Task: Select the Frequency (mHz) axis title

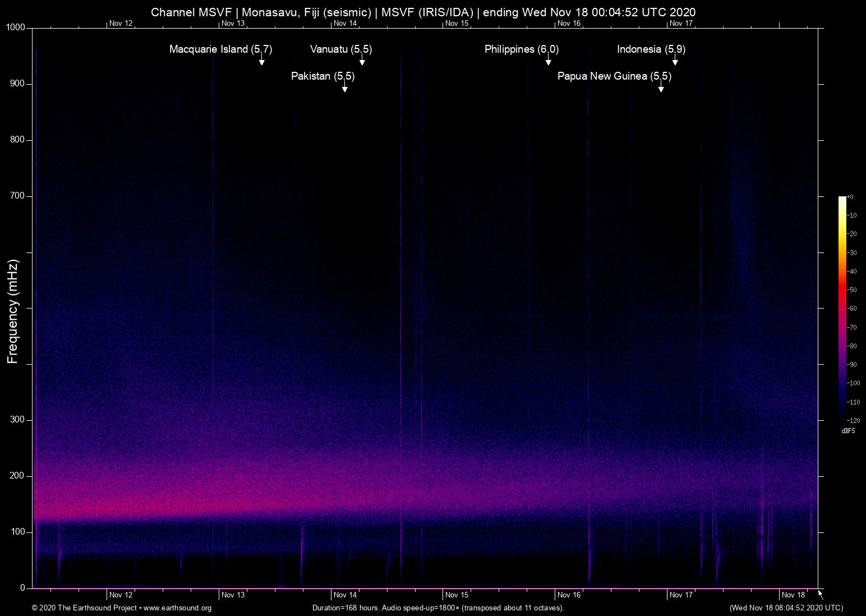Action: pyautogui.click(x=13, y=311)
